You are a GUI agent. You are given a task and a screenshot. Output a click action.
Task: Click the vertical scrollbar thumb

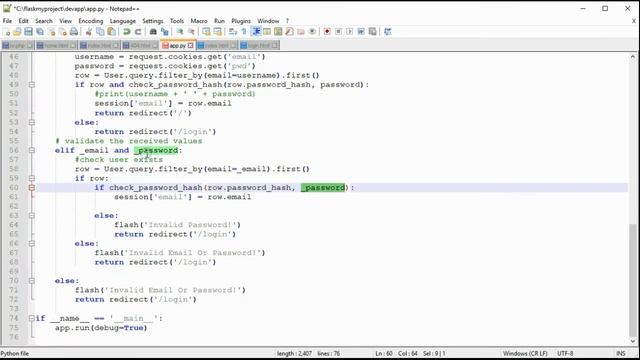tap(633, 280)
